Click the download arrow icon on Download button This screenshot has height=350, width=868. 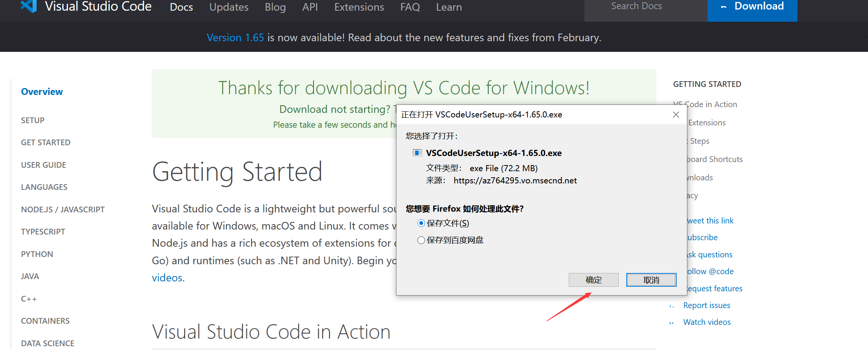[723, 6]
